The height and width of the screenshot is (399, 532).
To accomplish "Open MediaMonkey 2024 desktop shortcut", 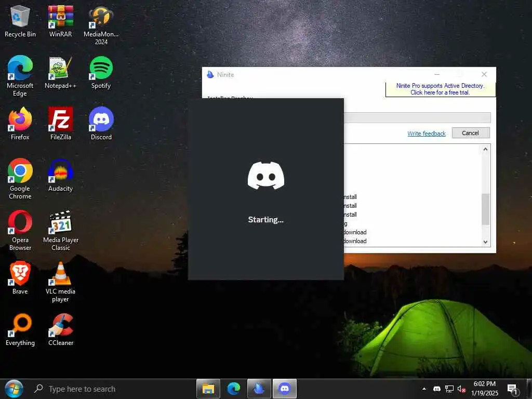I will point(101,25).
